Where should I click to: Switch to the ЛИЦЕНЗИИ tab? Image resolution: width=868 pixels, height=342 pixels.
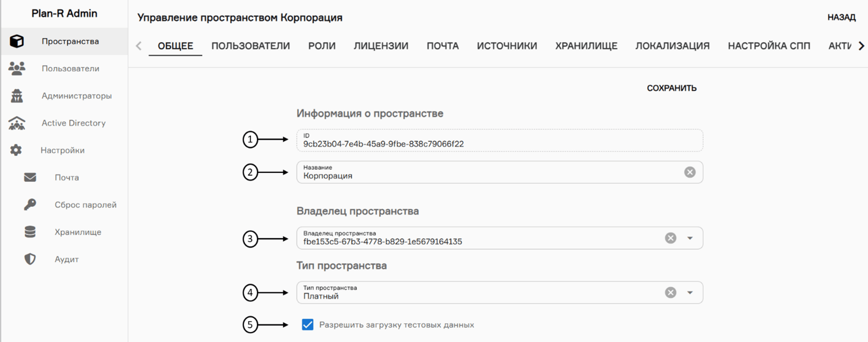point(381,46)
